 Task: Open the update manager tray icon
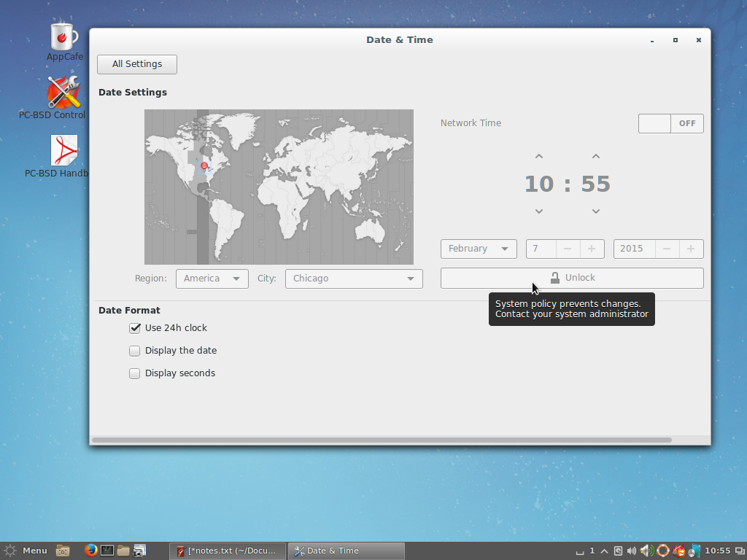pos(678,551)
